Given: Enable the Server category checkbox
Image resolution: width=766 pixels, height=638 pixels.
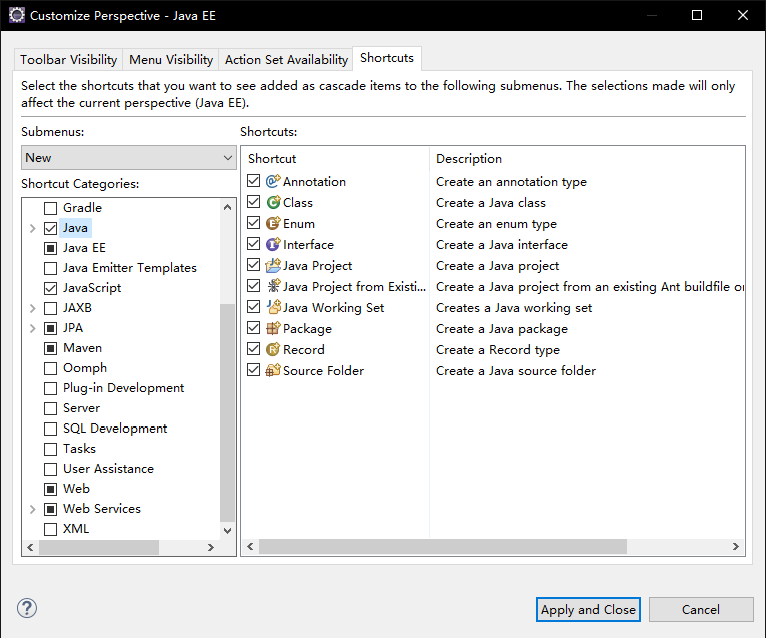Looking at the screenshot, I should (x=50, y=408).
